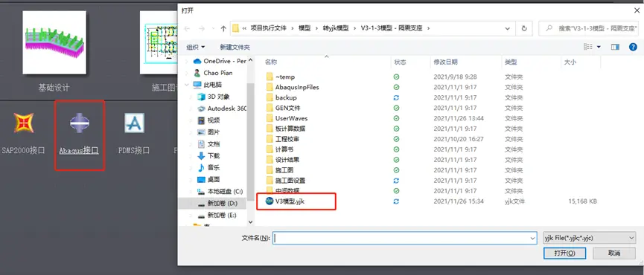This screenshot has height=275, width=644.
Task: Open the SAP2000接口 icon
Action: click(x=23, y=123)
